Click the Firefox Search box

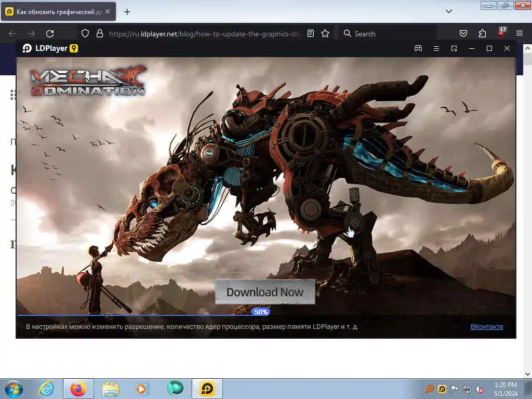point(388,34)
